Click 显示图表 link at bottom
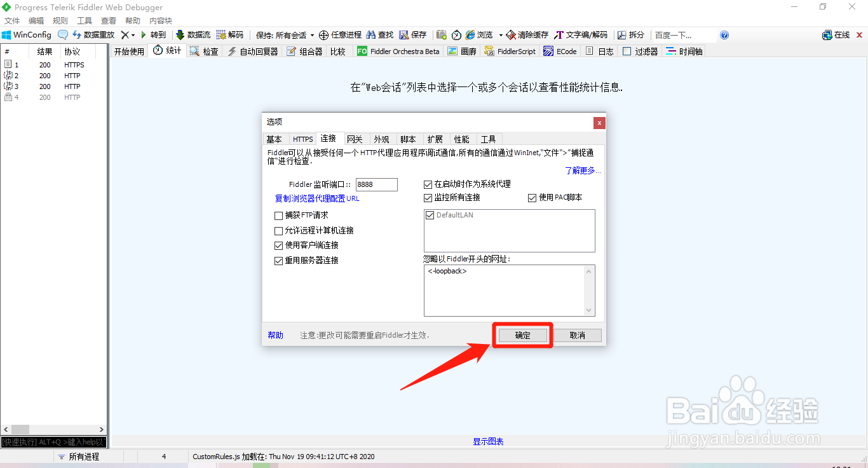This screenshot has width=868, height=468. 488,441
